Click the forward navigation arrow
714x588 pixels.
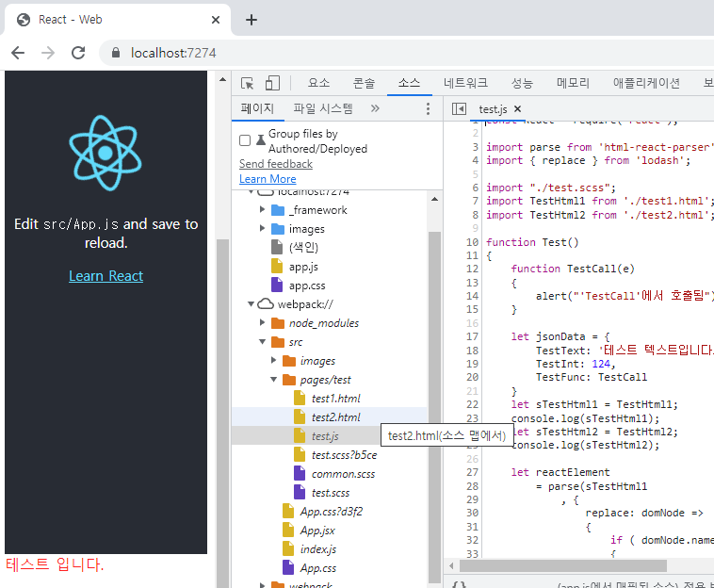[x=48, y=53]
